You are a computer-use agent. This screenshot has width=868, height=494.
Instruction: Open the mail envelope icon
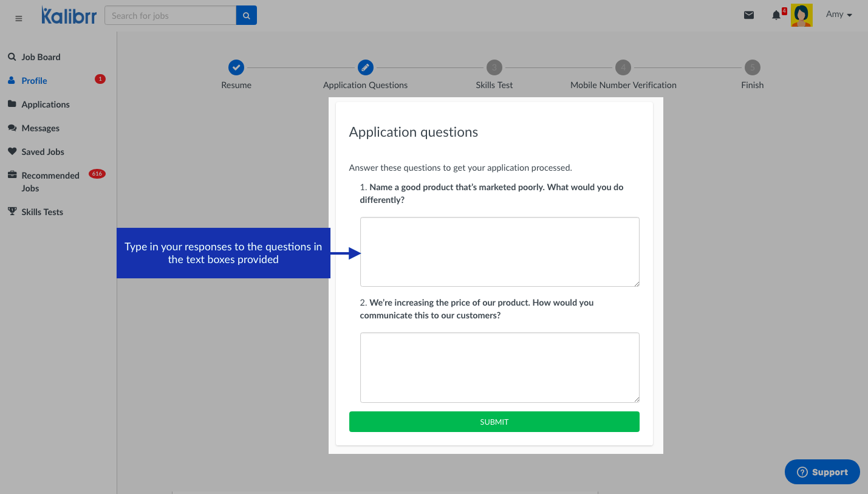tap(749, 15)
